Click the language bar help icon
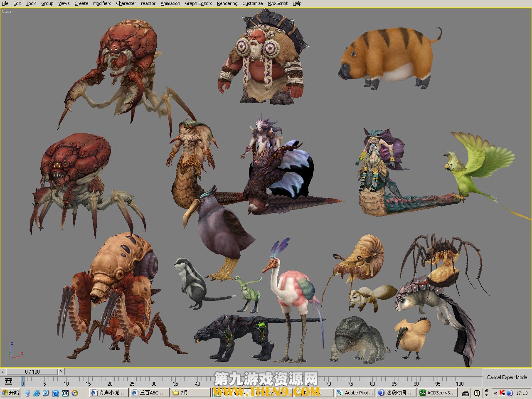This screenshot has width=532, height=399. tap(477, 393)
